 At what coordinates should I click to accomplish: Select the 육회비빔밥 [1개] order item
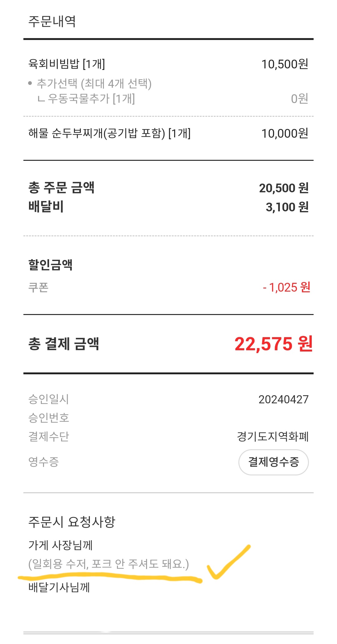click(67, 64)
